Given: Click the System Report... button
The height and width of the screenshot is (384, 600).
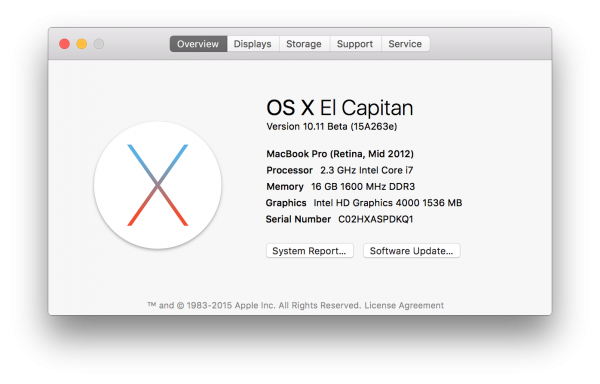Looking at the screenshot, I should (x=310, y=251).
